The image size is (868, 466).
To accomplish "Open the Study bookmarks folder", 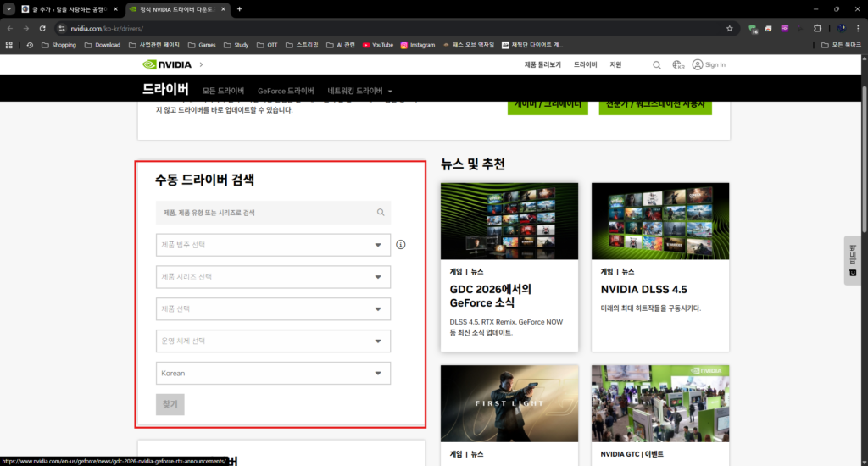I will click(236, 45).
